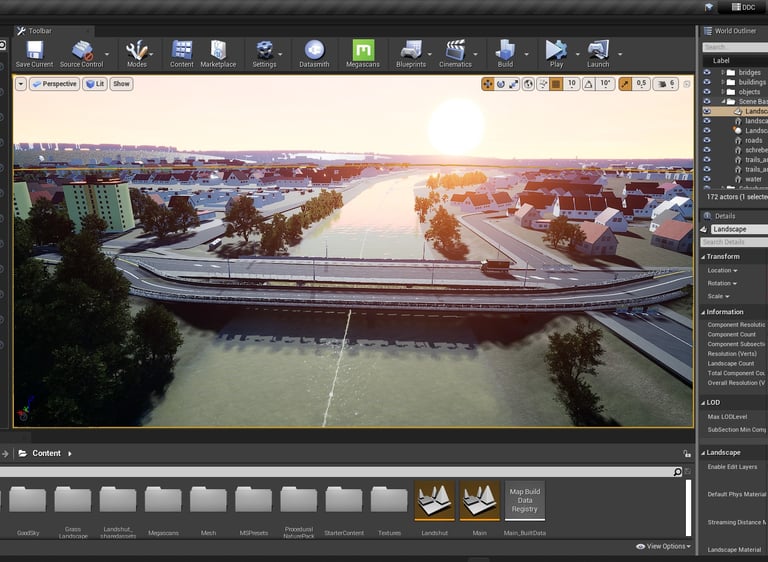
Task: Switch to the World Outliner tab
Action: tap(736, 31)
